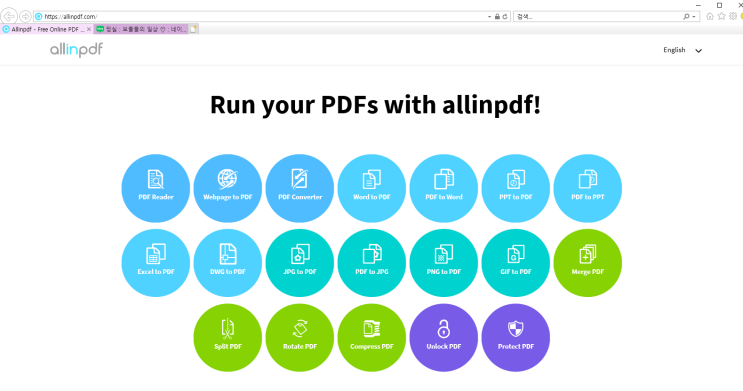Expand the English language dropdown
Screen dimensions: 743x391
point(682,50)
